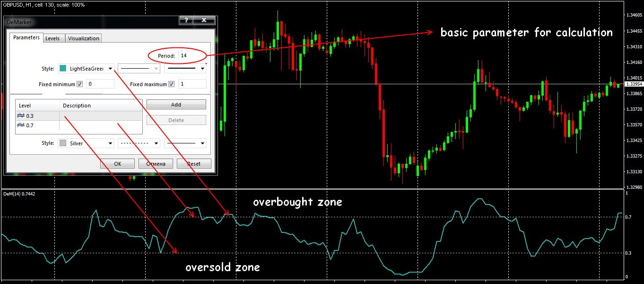
Task: Click the Silver level color swatch
Action: coord(63,143)
